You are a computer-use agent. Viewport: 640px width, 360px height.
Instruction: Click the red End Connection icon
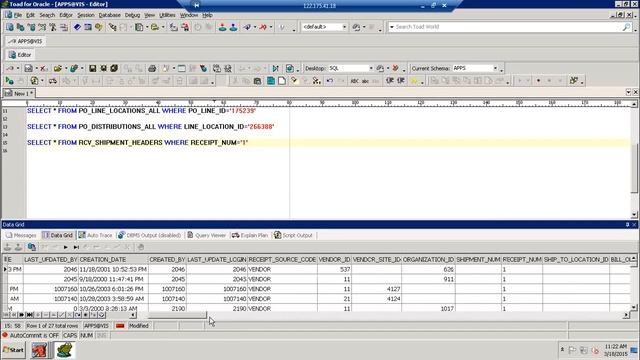point(263,27)
